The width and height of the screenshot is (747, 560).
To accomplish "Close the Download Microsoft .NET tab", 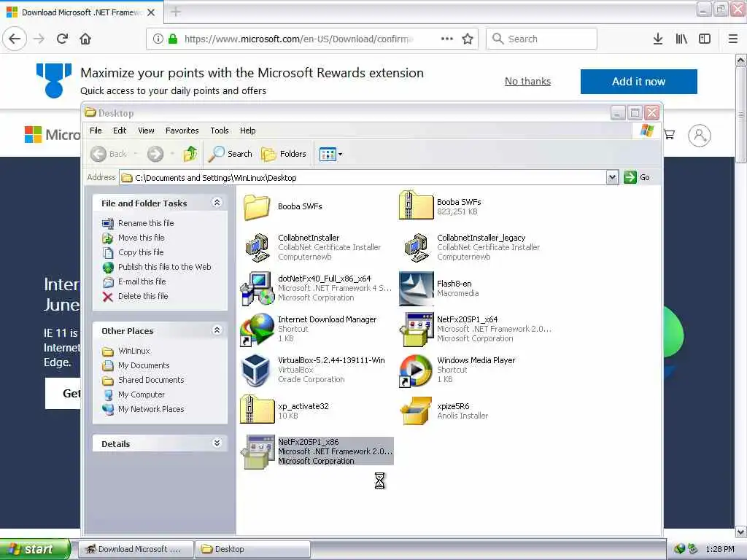I will tap(151, 12).
